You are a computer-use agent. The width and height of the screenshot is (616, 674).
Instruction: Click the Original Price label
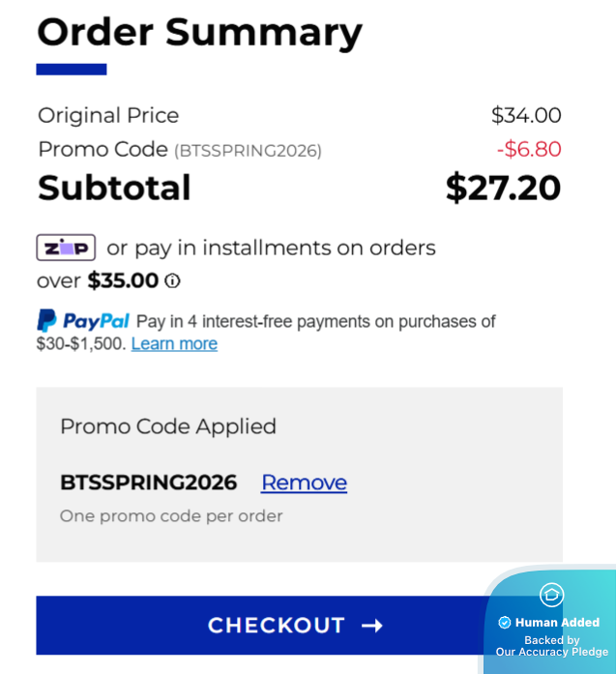pyautogui.click(x=108, y=115)
